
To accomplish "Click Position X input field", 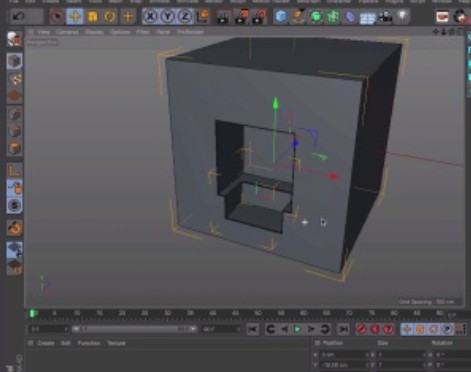I will pos(344,355).
